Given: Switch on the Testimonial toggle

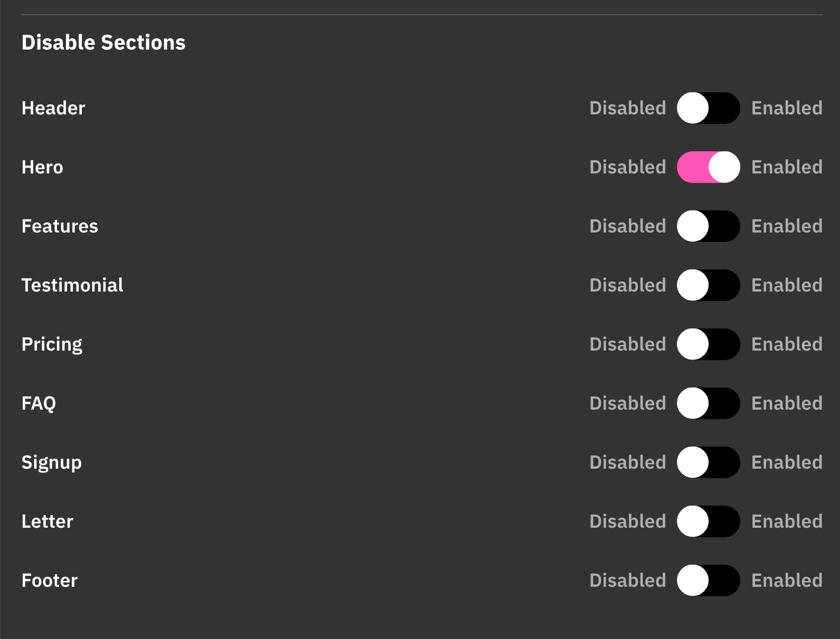Looking at the screenshot, I should (708, 285).
